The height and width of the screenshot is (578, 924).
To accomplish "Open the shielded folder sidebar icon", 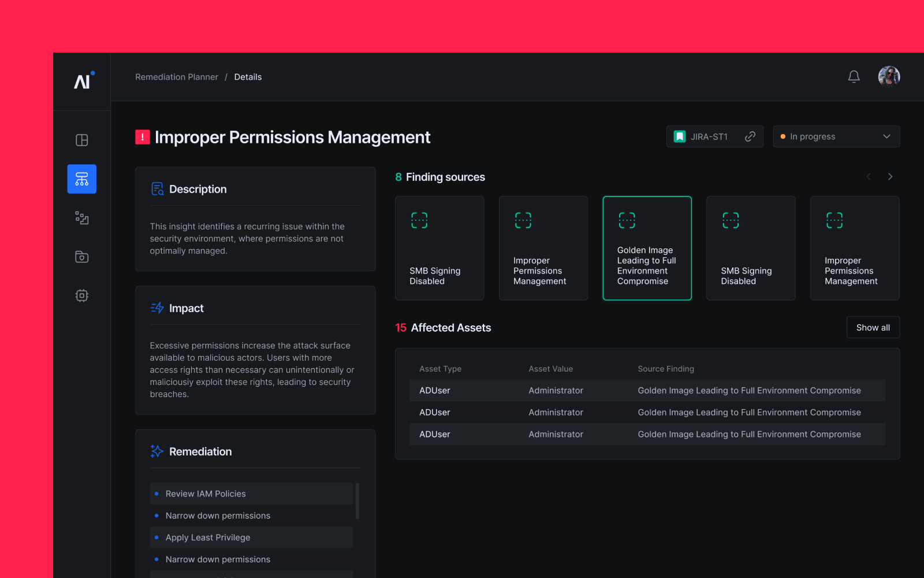I will tap(82, 257).
